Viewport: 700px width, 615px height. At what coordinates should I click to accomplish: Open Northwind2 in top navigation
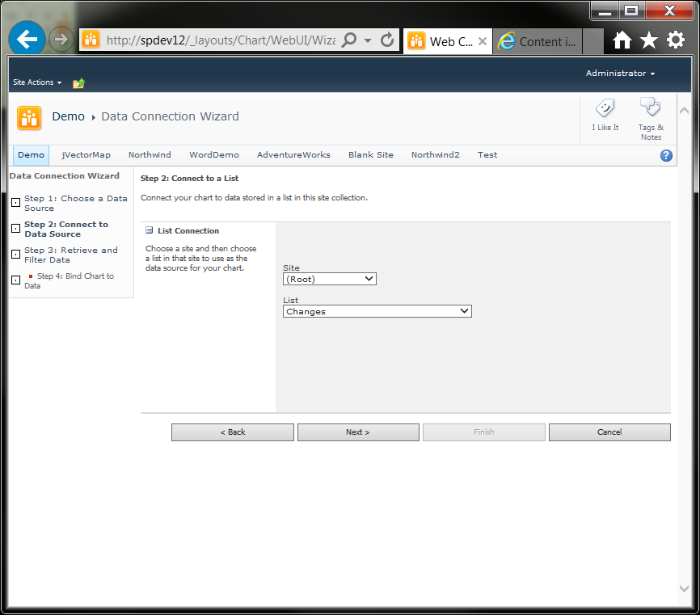(435, 155)
